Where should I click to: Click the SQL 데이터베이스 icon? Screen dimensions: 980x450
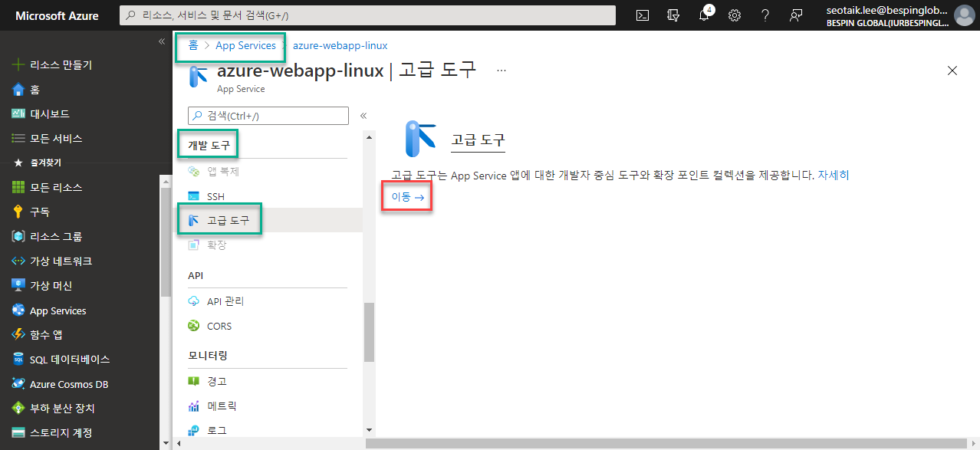[x=19, y=359]
